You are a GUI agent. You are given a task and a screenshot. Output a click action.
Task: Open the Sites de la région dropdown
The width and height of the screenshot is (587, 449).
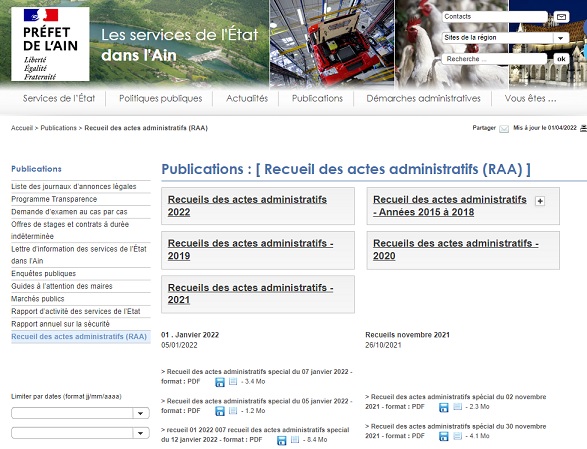560,38
